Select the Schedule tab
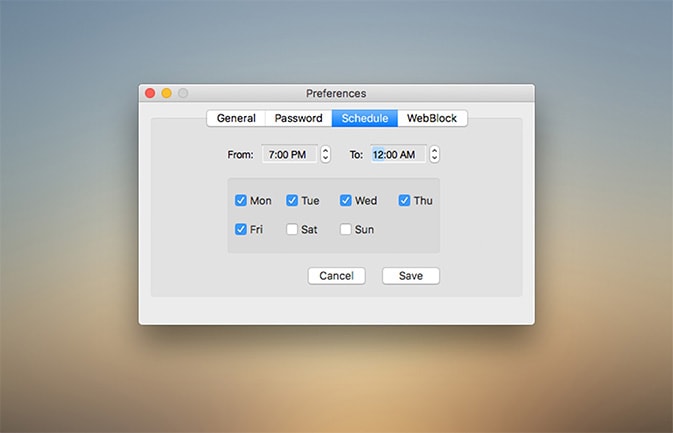Viewport: 673px width, 433px height. point(365,118)
